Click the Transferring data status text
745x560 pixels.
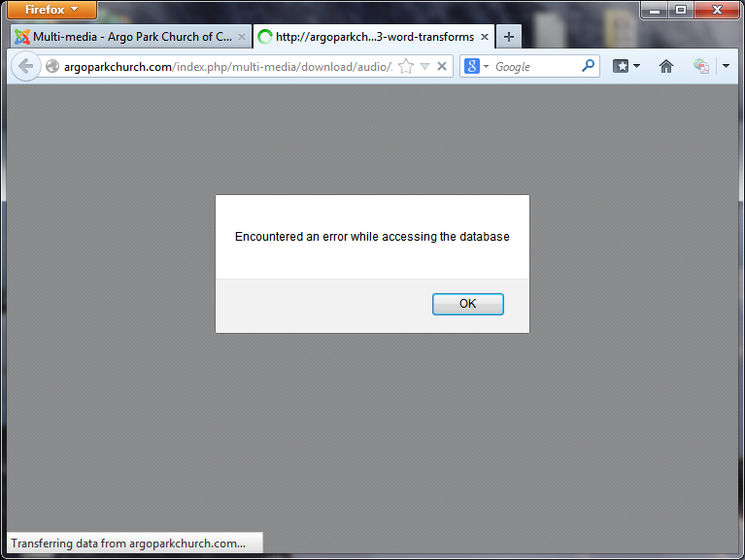(x=128, y=544)
